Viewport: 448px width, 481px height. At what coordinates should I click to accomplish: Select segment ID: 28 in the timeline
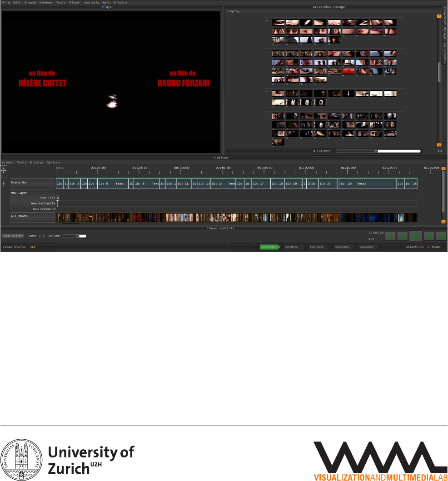point(411,184)
